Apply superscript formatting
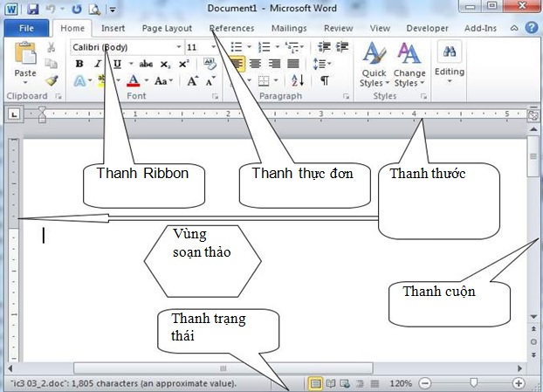This screenshot has width=543, height=392. [x=183, y=64]
